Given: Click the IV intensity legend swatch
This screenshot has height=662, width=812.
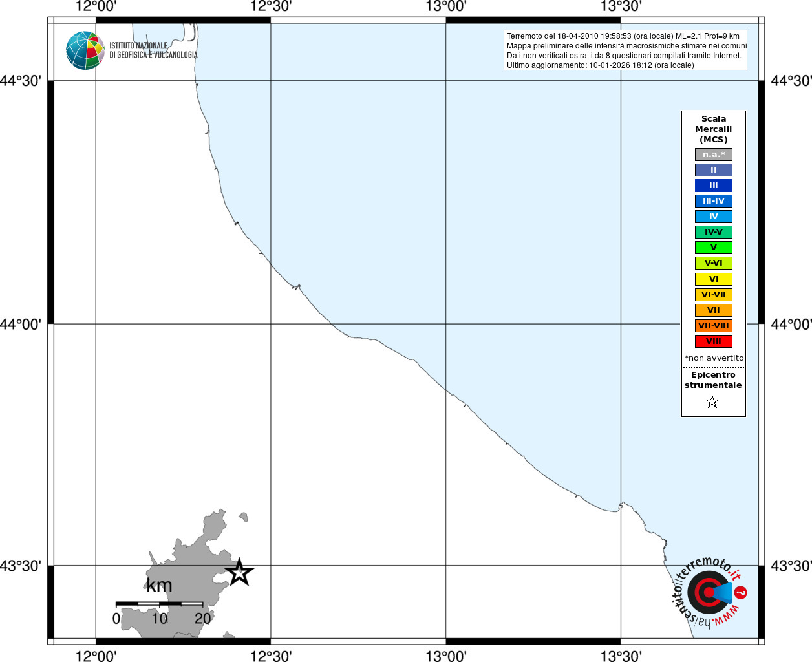Looking at the screenshot, I should [714, 217].
